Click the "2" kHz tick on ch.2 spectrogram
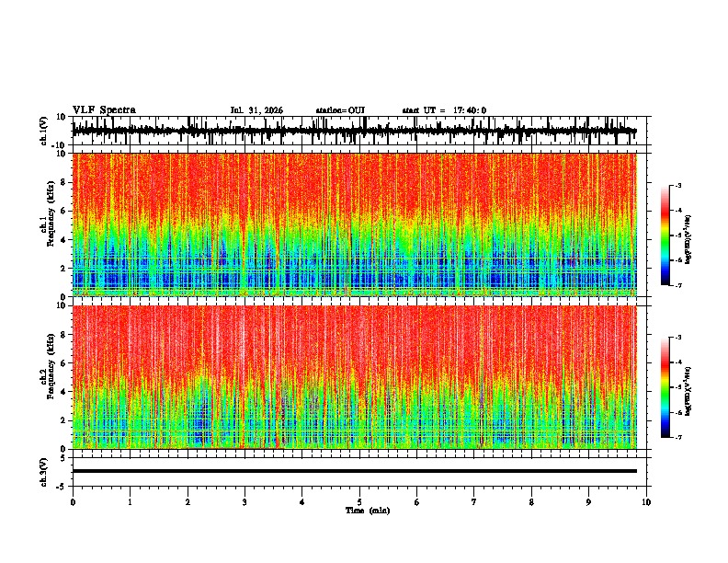 64,420
